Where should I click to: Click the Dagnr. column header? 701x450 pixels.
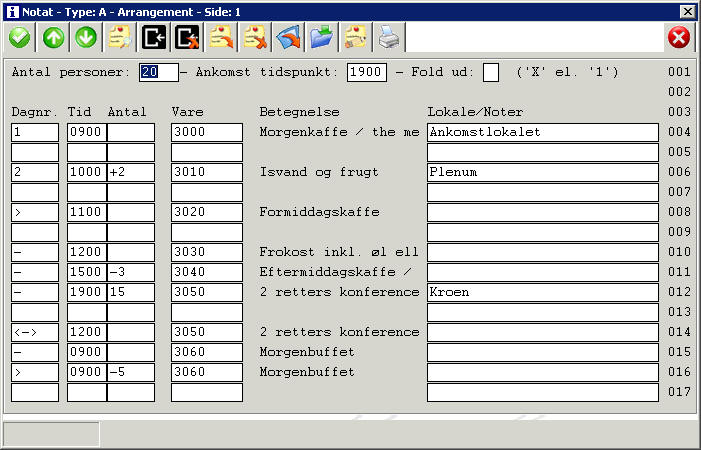click(x=35, y=112)
